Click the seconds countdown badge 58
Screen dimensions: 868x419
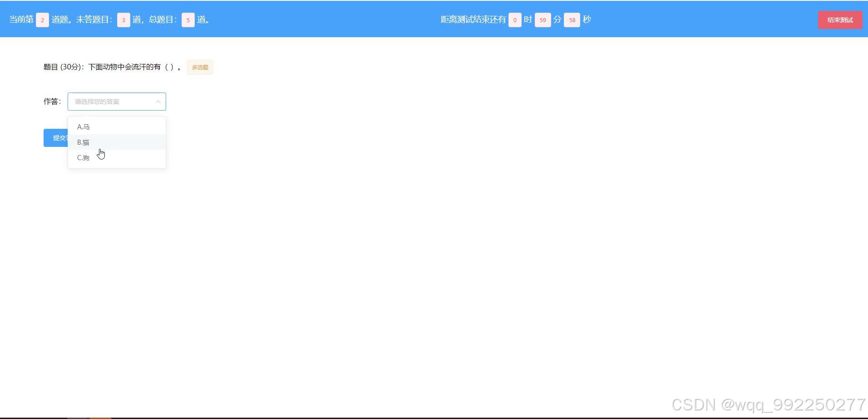point(572,20)
